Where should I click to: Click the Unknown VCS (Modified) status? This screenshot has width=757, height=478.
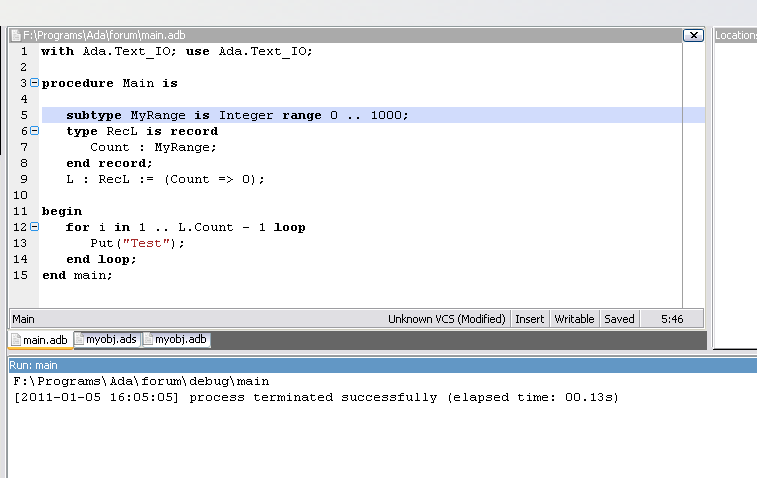(x=446, y=319)
